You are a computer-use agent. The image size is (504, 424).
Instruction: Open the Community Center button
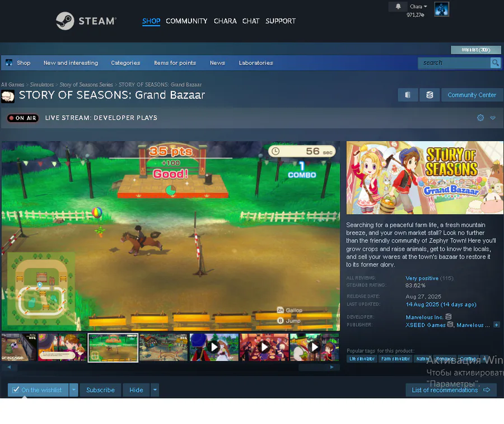tap(472, 95)
